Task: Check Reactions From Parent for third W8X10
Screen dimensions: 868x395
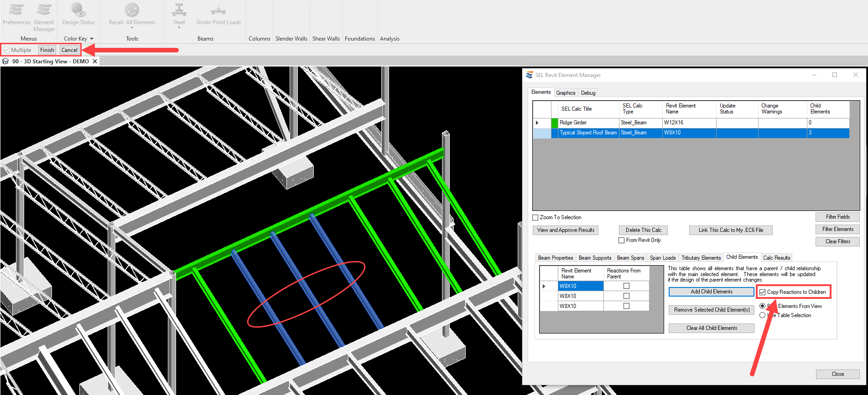Action: click(626, 306)
